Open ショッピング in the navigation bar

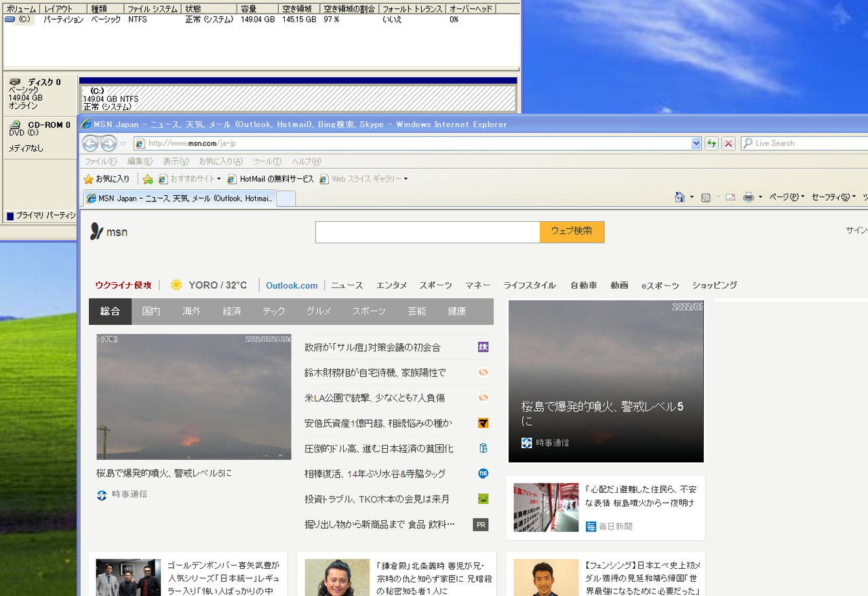(715, 285)
